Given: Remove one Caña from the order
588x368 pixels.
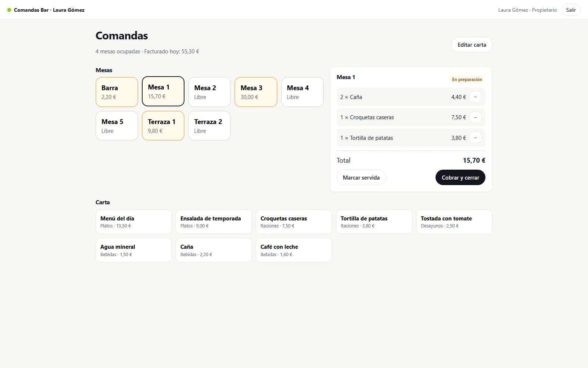Looking at the screenshot, I should [x=475, y=97].
